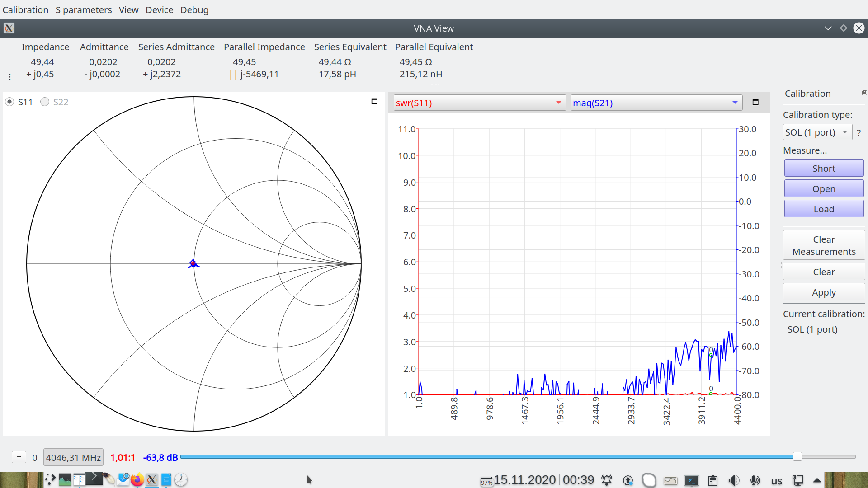Maximize the Smith chart panel
Screen dimensions: 868x488
[374, 101]
